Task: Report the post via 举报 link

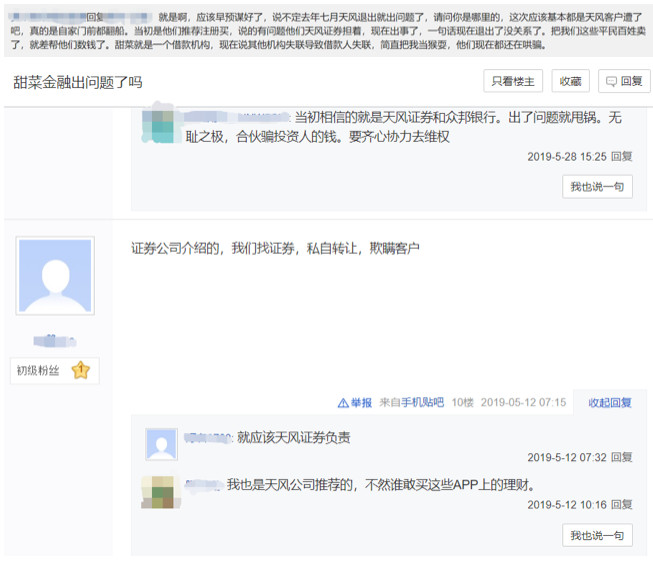Action: (x=361, y=403)
